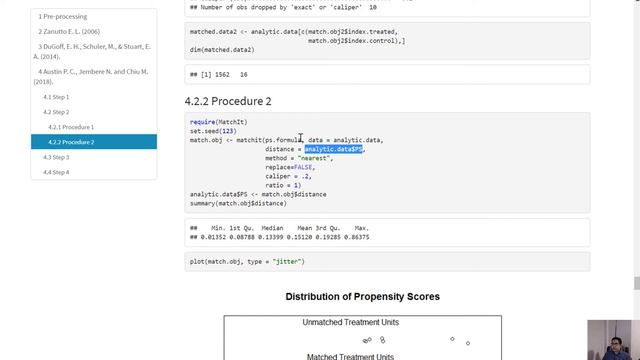Click 'replace=FALSE,' code line
Screen dimensions: 640x360
point(290,167)
